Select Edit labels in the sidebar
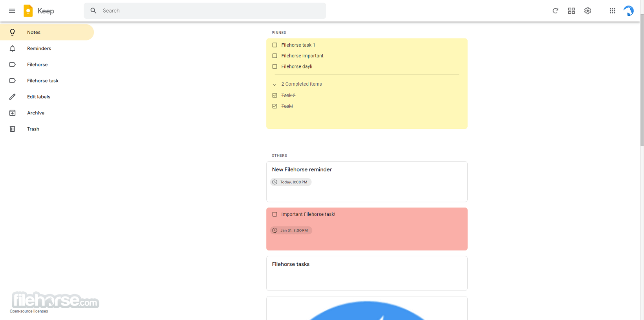The height and width of the screenshot is (320, 644). [47, 97]
